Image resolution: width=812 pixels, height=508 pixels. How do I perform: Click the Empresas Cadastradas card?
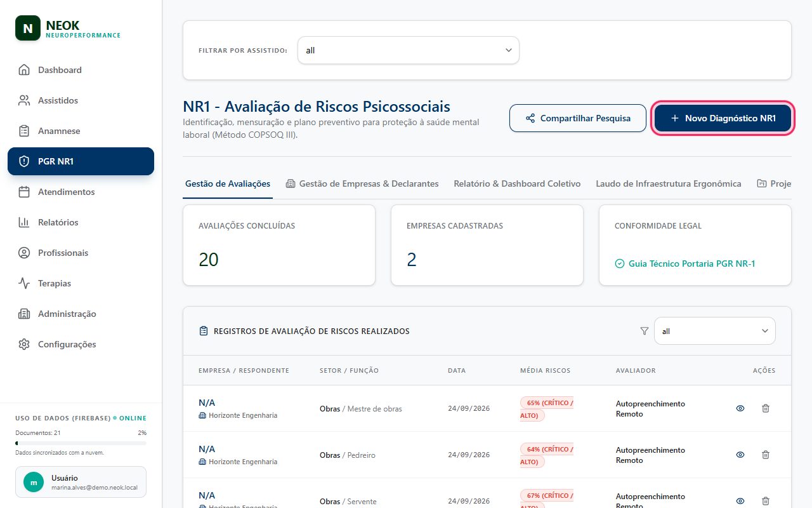click(x=487, y=245)
